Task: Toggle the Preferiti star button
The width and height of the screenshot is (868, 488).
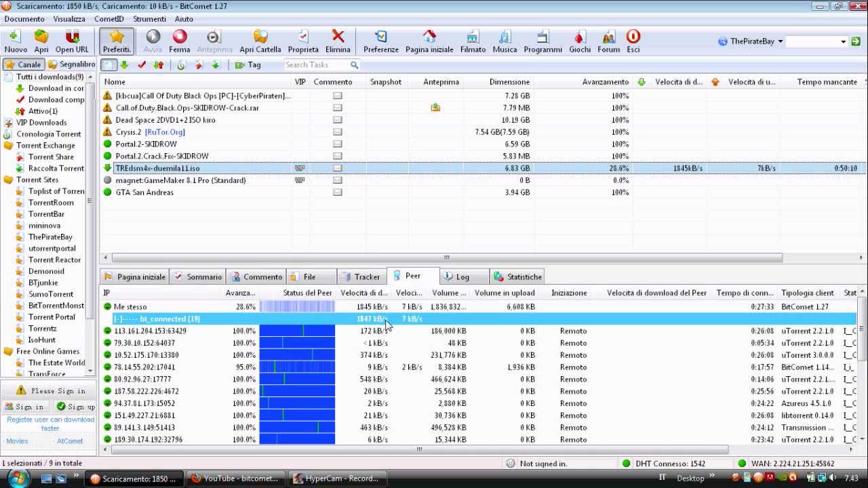Action: tap(117, 41)
